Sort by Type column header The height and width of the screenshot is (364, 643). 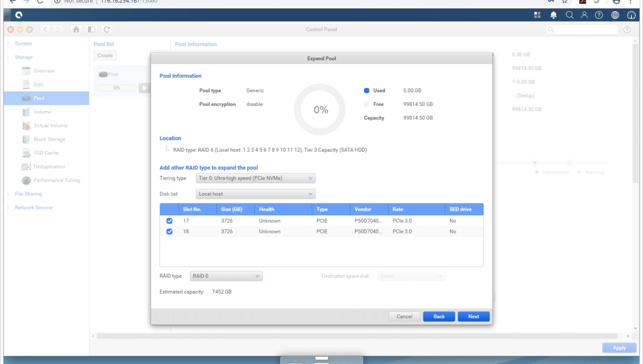click(x=331, y=209)
